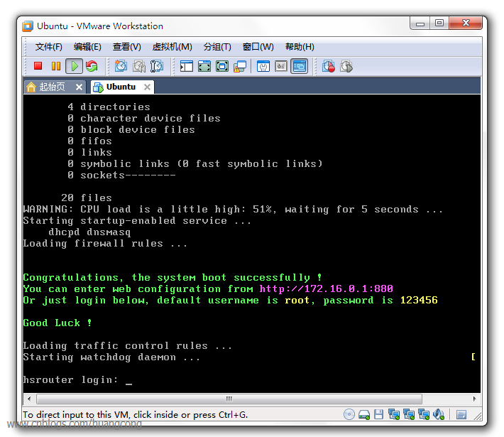Image resolution: width=504 pixels, height=437 pixels.
Task: Show the appliance view icon
Action: pyautogui.click(x=281, y=66)
